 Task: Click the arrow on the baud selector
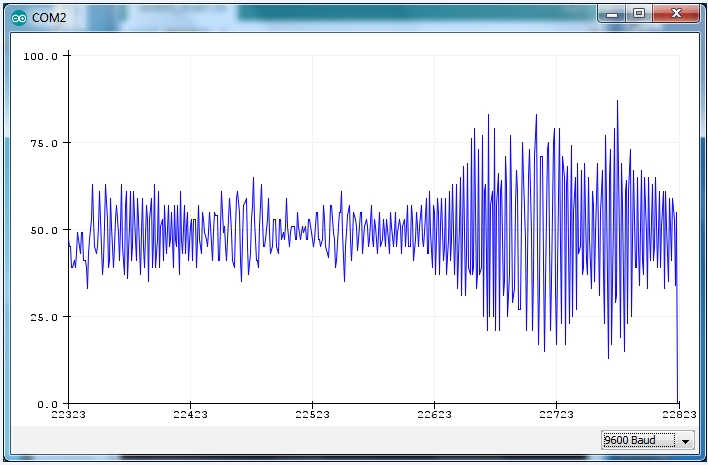(685, 441)
